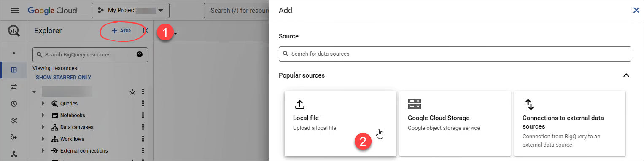Image resolution: width=644 pixels, height=161 pixels.
Task: Open the three-dot menu for Queries
Action: [143, 103]
